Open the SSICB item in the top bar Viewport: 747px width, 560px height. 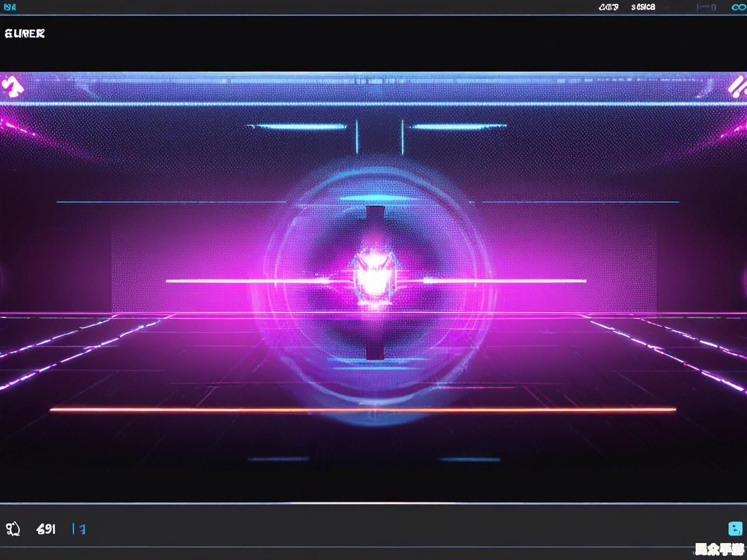pyautogui.click(x=643, y=8)
